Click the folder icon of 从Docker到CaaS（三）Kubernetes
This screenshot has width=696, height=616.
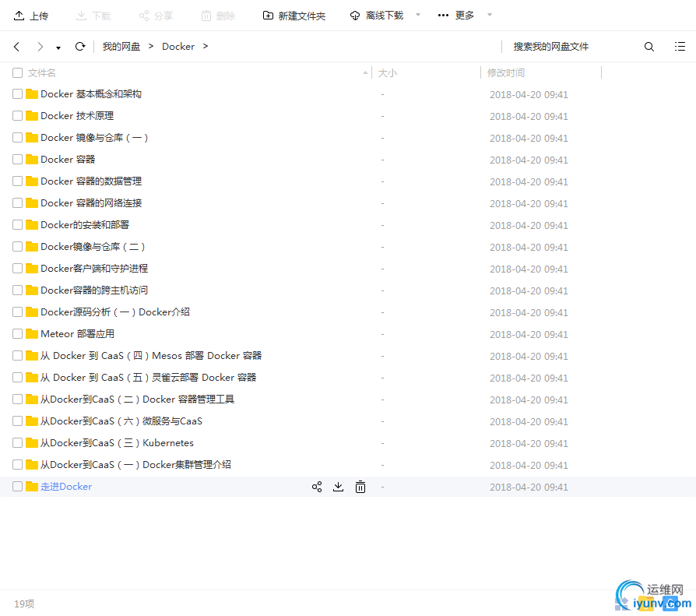pyautogui.click(x=32, y=442)
